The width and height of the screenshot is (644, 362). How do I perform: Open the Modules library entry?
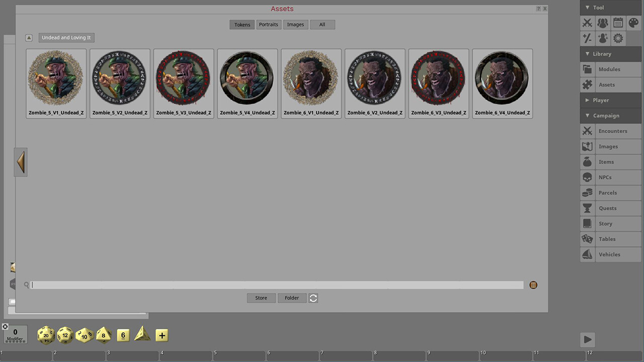click(x=609, y=69)
